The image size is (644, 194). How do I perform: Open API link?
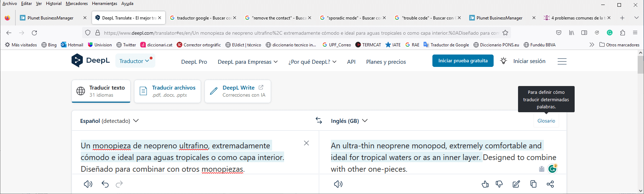[351, 62]
